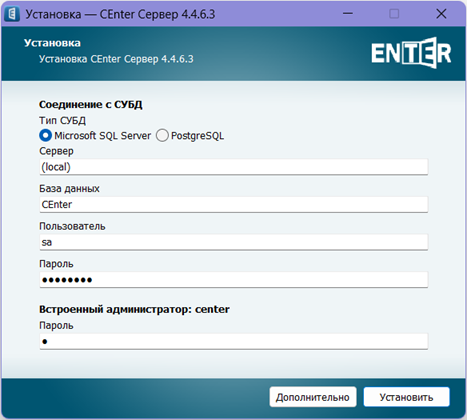This screenshot has height=420, width=467.
Task: Click the База данных field with CEnter
Action: [x=233, y=204]
